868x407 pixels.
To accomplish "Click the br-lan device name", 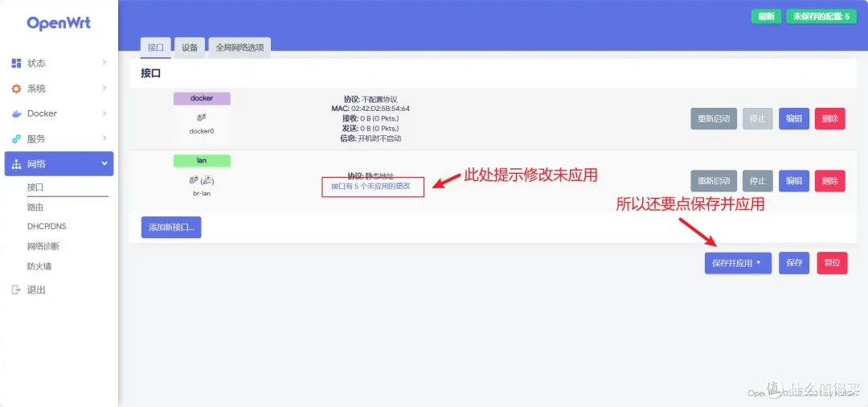I will (202, 193).
